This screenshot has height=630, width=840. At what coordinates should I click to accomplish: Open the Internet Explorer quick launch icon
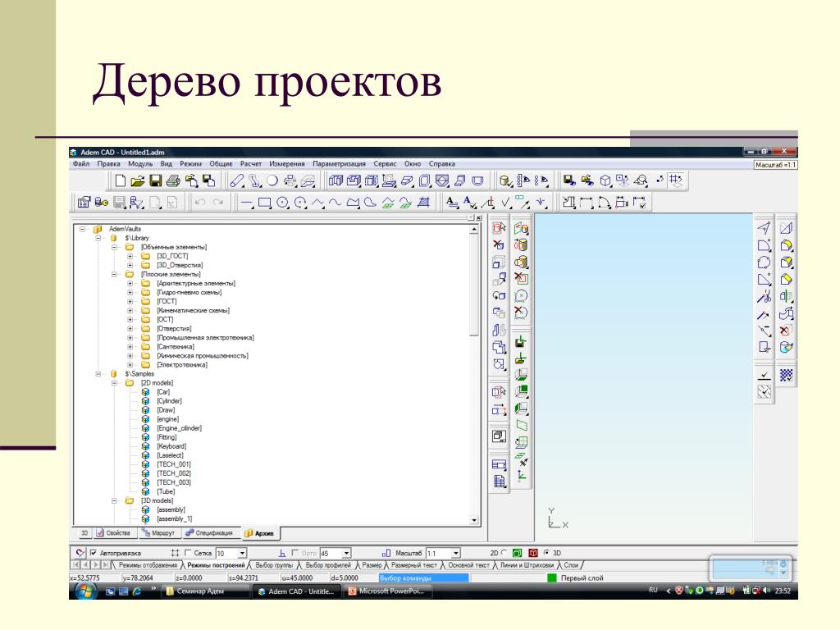coord(137,591)
